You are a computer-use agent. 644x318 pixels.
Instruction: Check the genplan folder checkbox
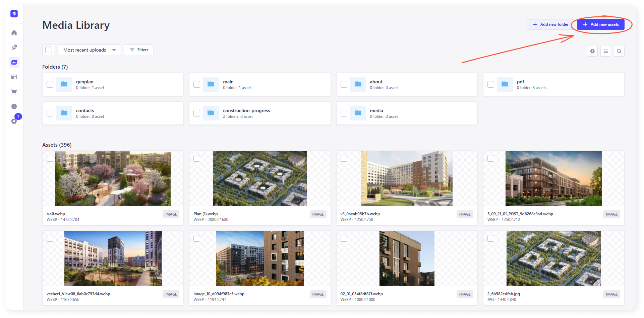[50, 84]
